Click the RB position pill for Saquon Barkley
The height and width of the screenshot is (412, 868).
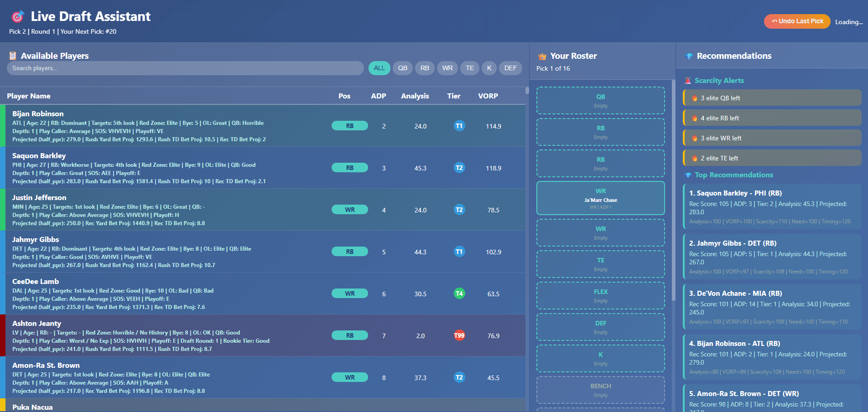pyautogui.click(x=350, y=168)
